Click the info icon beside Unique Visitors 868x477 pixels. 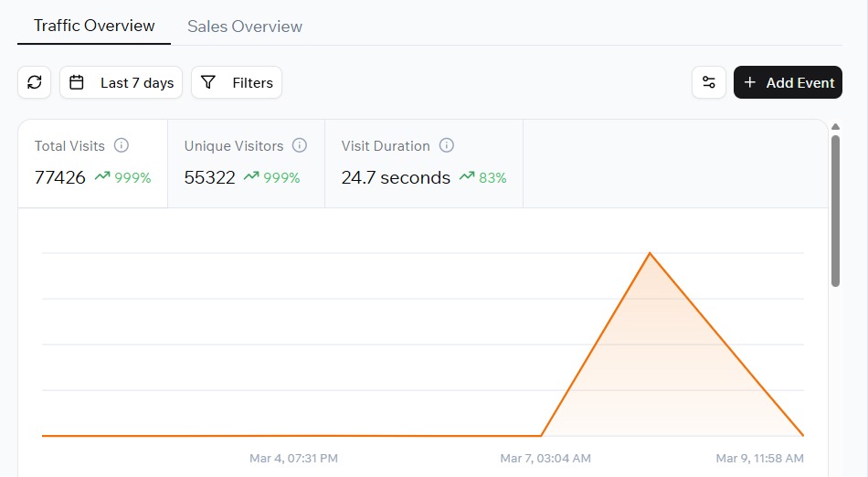pos(300,145)
